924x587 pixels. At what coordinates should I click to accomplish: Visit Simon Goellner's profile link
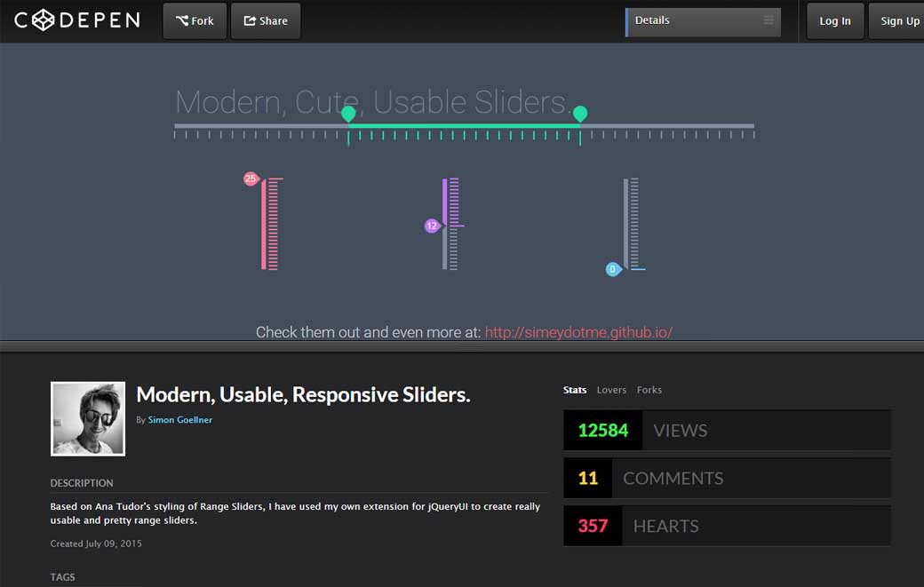pos(182,419)
